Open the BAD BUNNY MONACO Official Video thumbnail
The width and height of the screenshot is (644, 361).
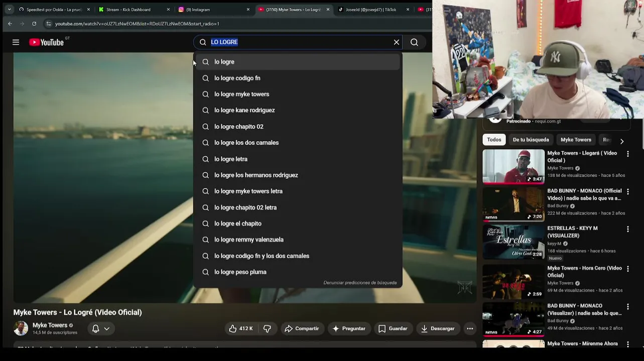point(513,205)
